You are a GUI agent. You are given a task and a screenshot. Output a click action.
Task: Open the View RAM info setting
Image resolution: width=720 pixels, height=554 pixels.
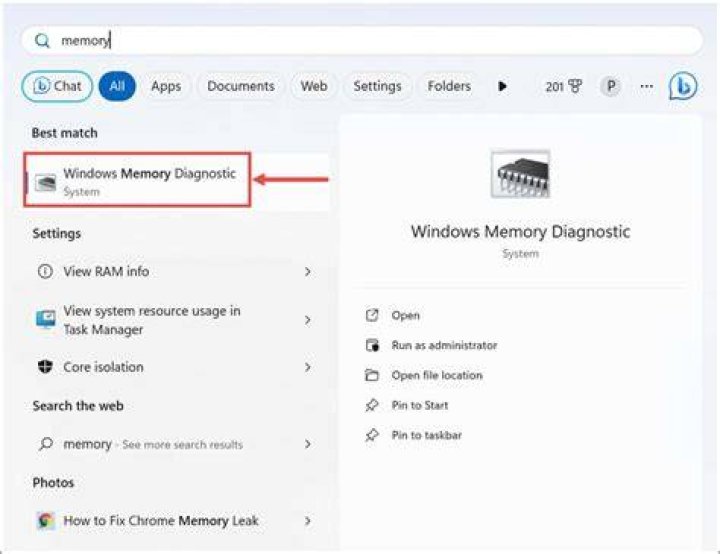[177, 271]
